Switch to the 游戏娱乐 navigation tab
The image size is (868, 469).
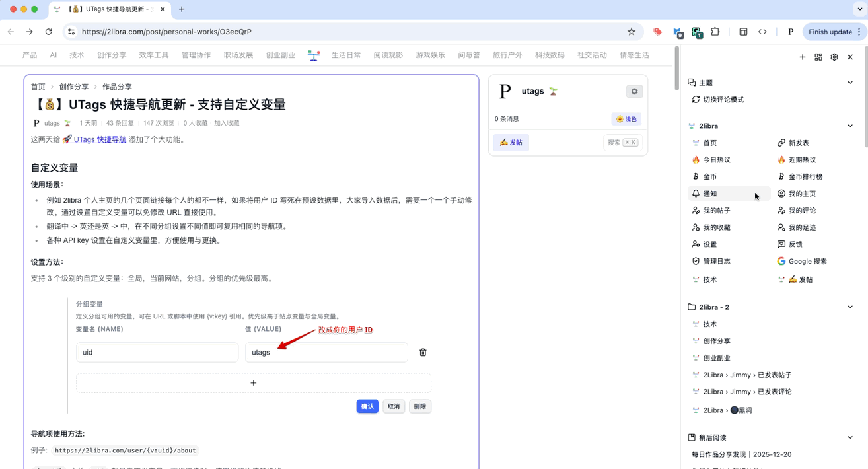click(x=431, y=55)
